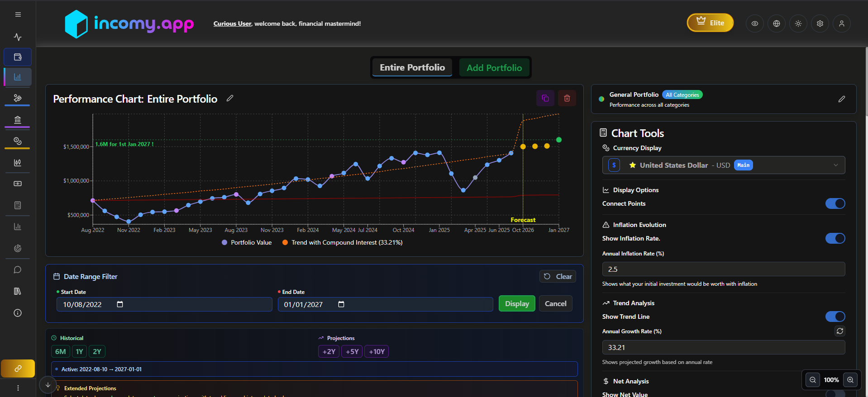Clear the date range filter

(x=558, y=276)
